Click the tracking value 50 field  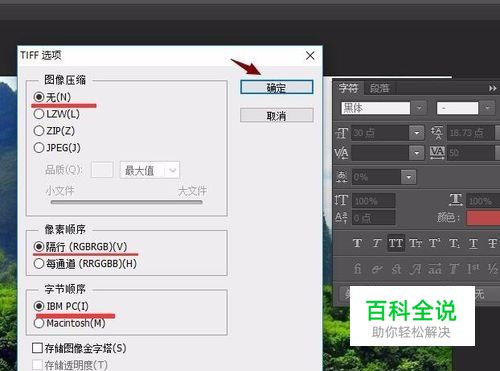pos(471,153)
